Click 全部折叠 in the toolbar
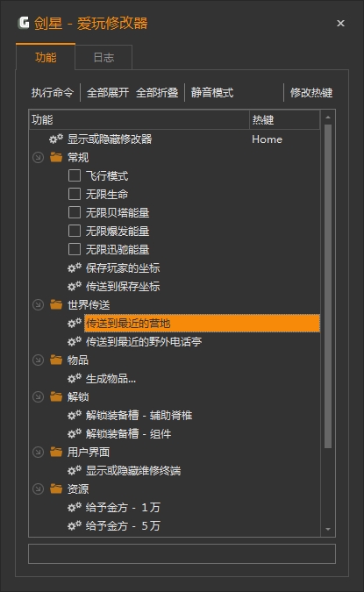 click(157, 92)
